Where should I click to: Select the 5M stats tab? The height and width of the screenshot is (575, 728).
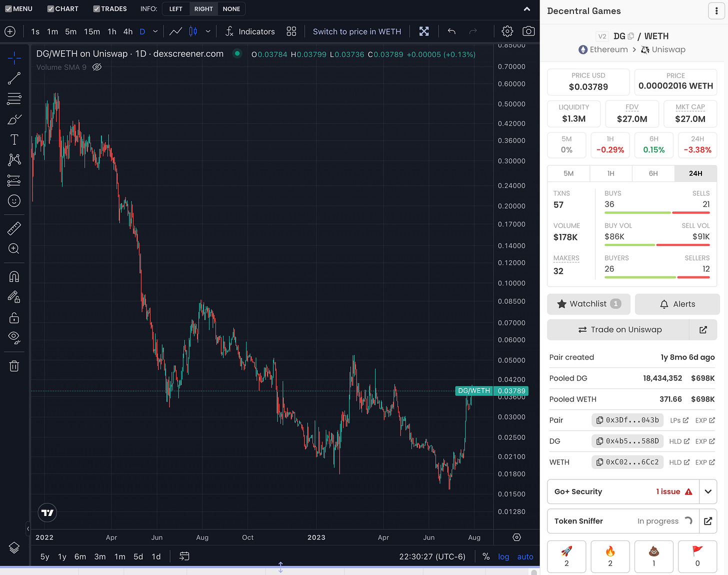[568, 173]
